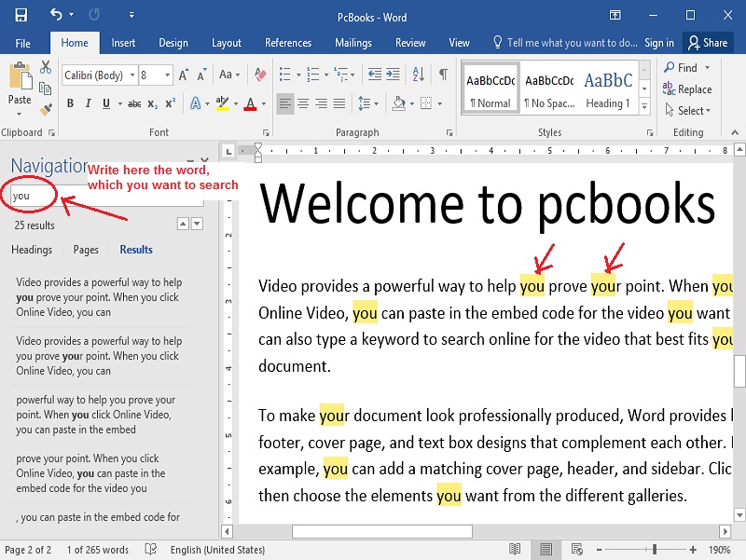Click the Find button

(x=682, y=67)
